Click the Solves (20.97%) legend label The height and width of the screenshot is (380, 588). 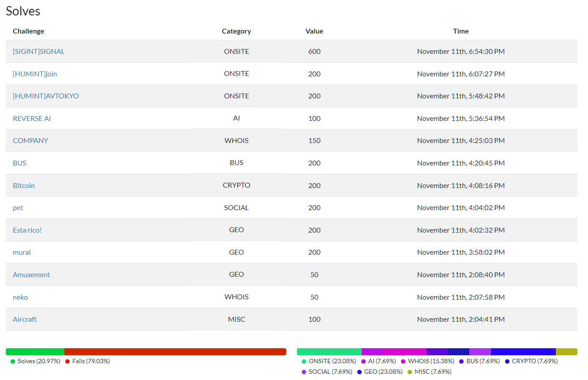(x=39, y=361)
